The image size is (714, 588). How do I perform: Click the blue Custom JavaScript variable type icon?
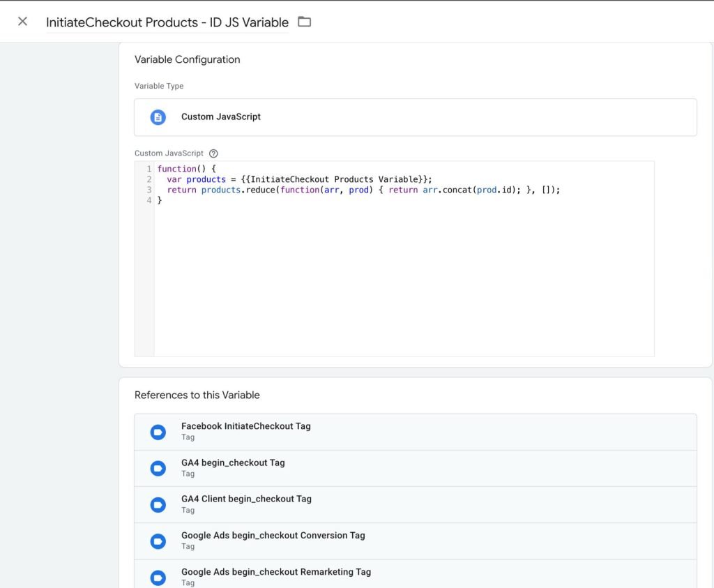(x=158, y=117)
